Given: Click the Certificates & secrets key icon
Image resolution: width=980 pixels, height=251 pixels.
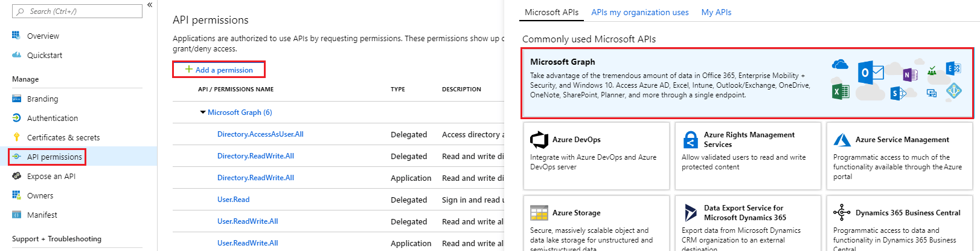Looking at the screenshot, I should click(16, 137).
